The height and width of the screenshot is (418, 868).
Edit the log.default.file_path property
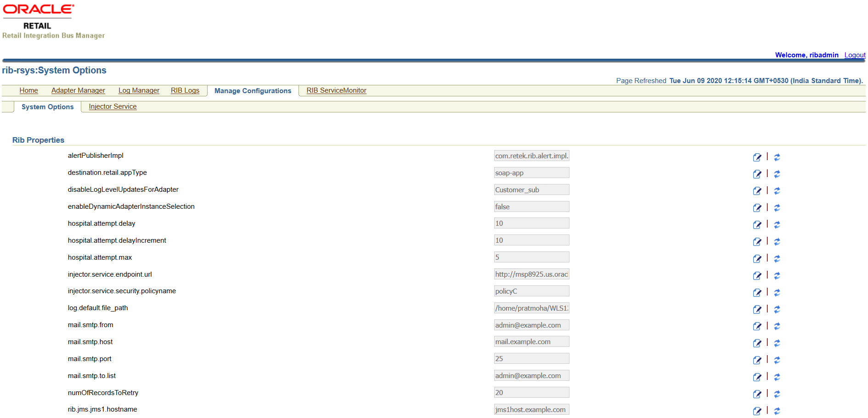point(757,310)
